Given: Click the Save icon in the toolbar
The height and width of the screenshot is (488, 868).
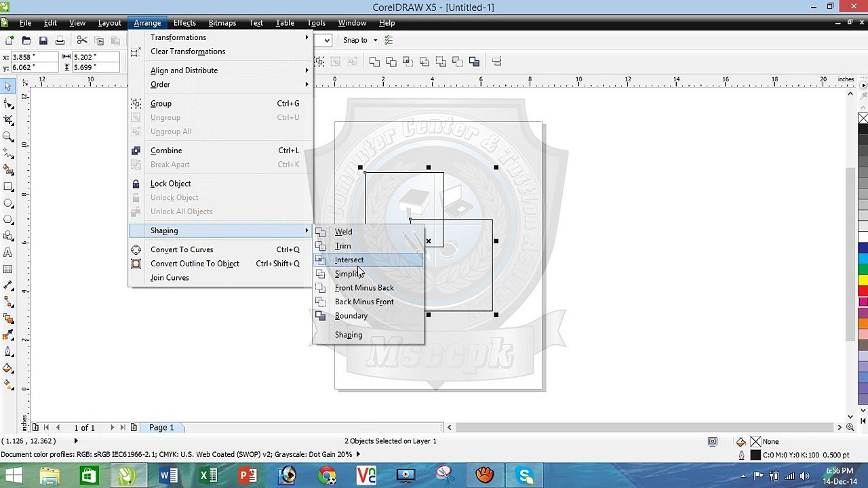Looking at the screenshot, I should coord(43,41).
